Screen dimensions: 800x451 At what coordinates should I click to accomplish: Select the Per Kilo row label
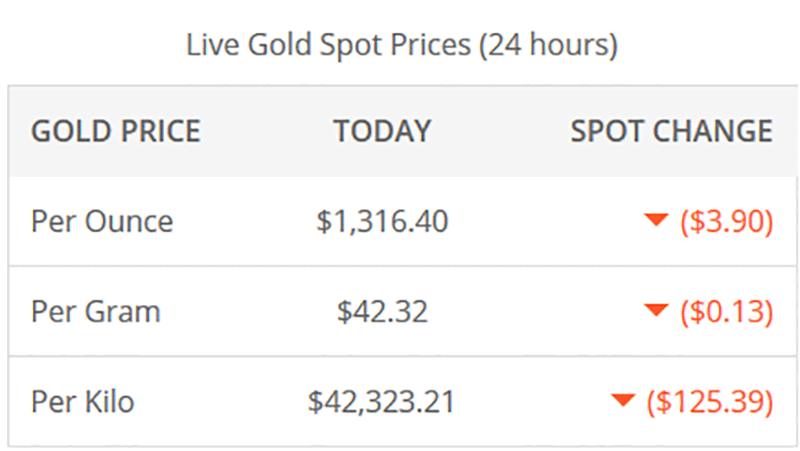[83, 402]
